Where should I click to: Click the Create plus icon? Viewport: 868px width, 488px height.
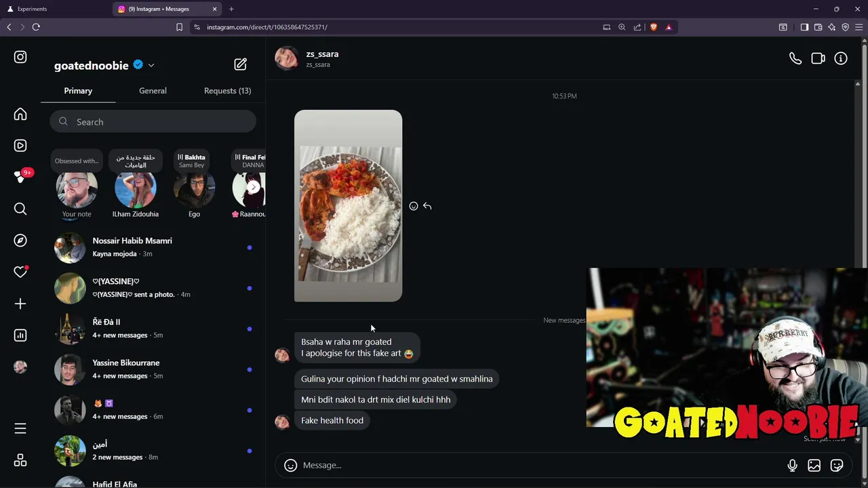pos(20,304)
